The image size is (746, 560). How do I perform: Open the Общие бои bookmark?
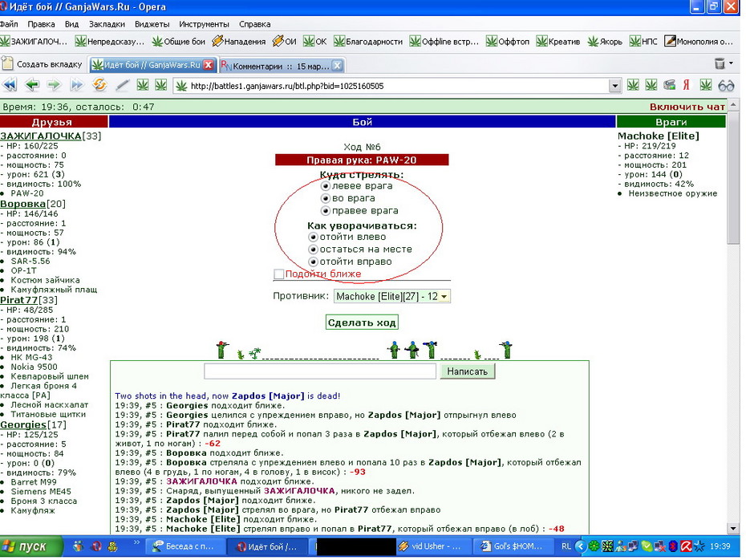tap(178, 42)
